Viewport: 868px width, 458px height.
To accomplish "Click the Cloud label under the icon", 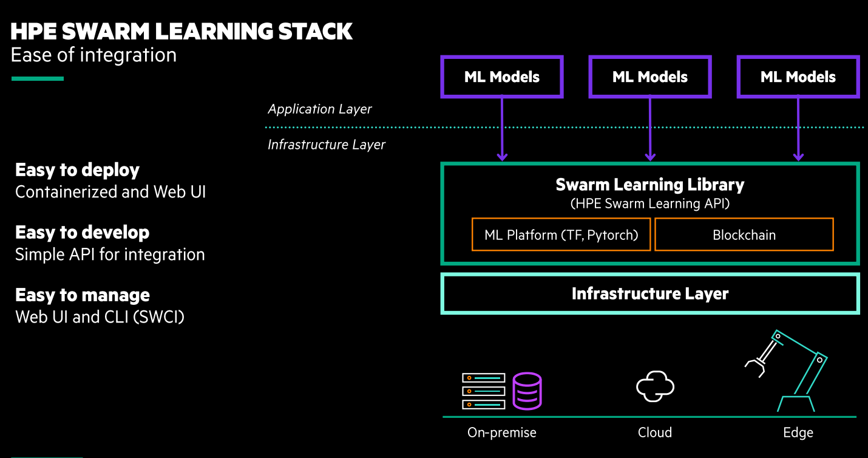I will tap(655, 432).
